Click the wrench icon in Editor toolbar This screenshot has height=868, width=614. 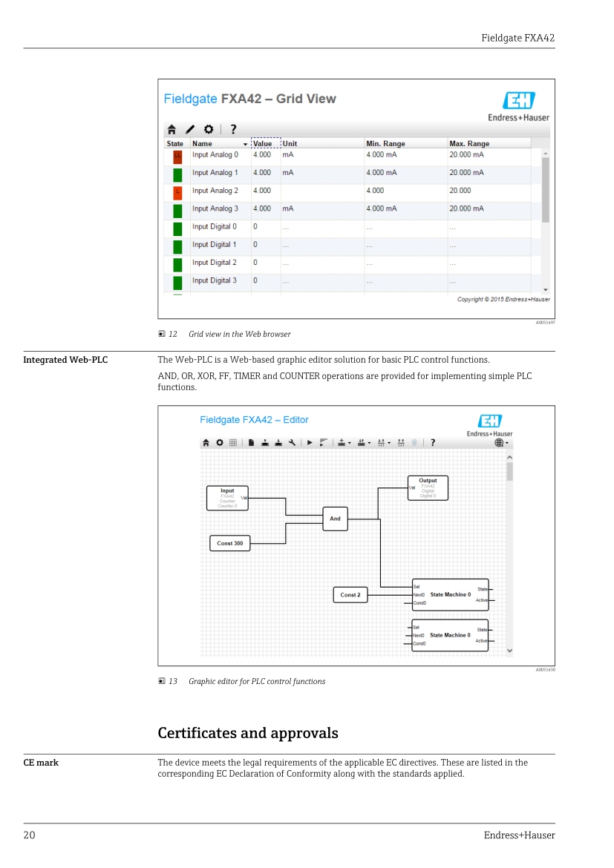292,443
